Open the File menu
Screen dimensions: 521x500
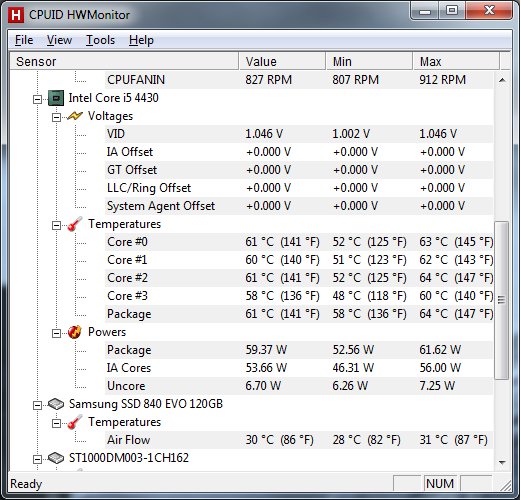click(24, 40)
